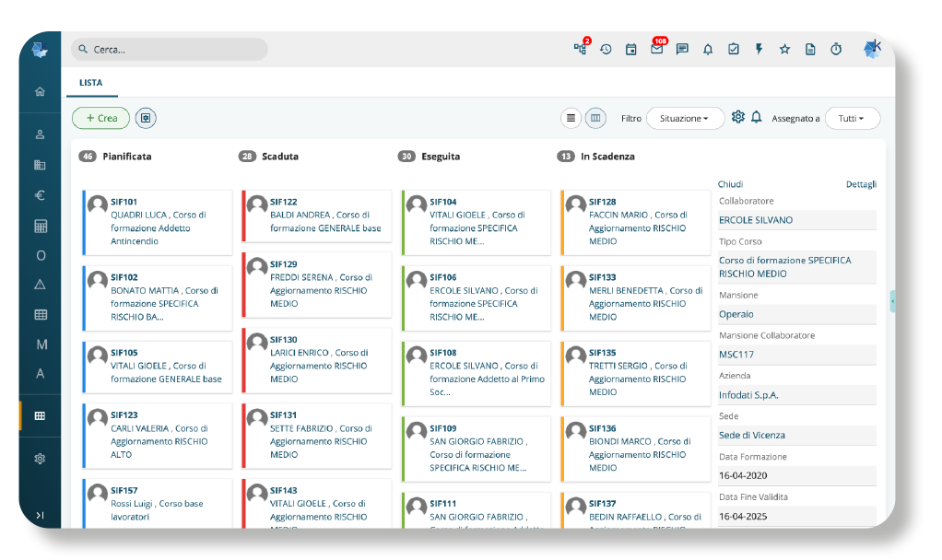Open the Tutti assignee dropdown
942x560 pixels.
[852, 119]
